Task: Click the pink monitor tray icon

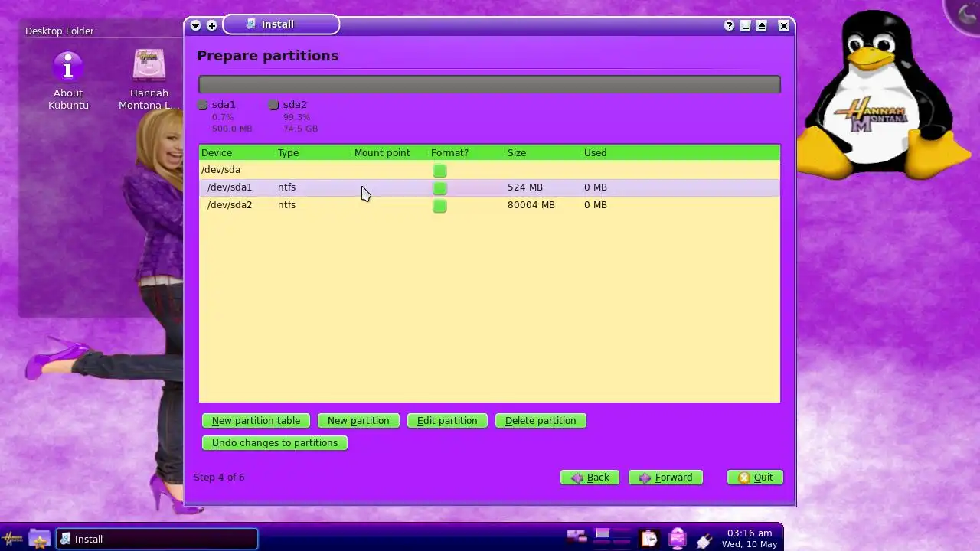Action: pos(677,539)
